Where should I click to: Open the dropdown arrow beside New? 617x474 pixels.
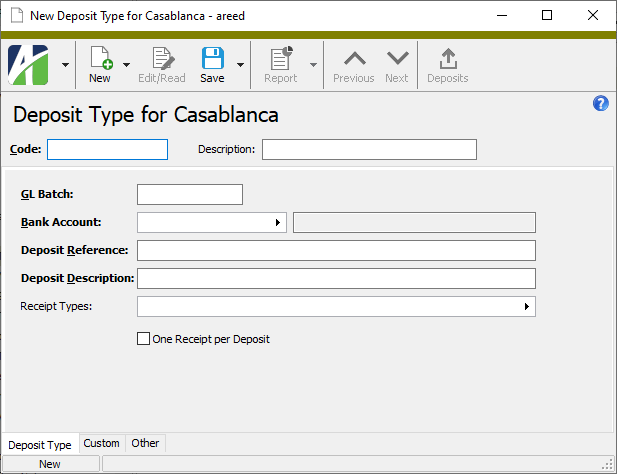[127, 65]
